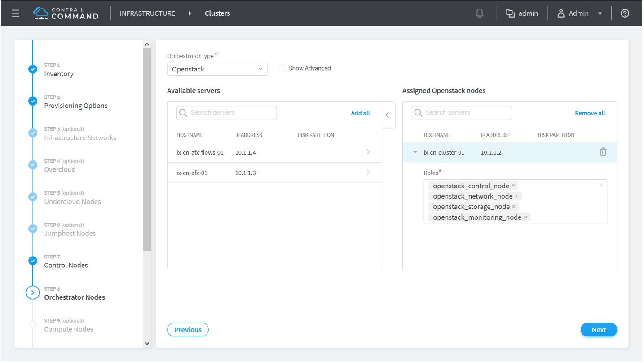Delete ix-cn-cluster-01 with trash icon
Image resolution: width=644 pixels, height=363 pixels.
coord(603,152)
